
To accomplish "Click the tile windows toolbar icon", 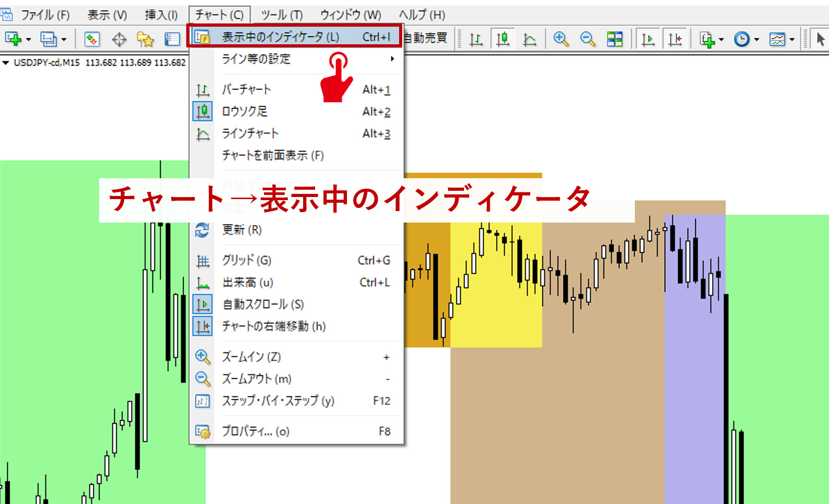I will point(615,39).
